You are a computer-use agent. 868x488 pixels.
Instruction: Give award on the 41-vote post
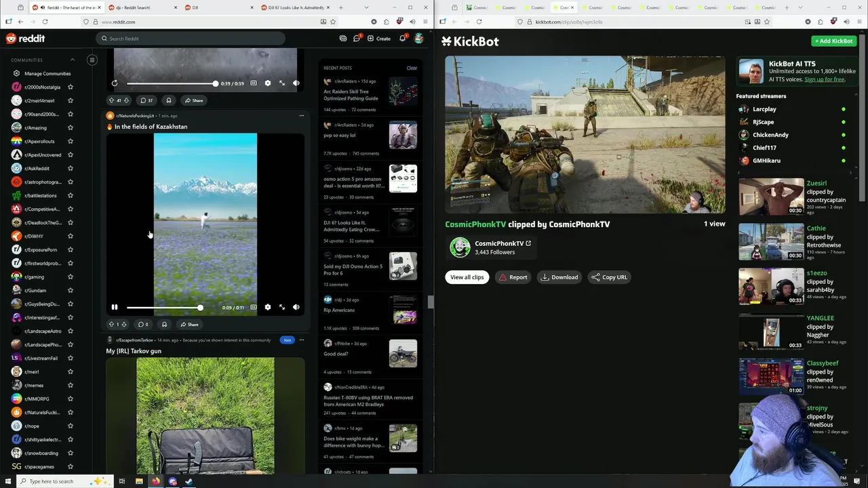tap(169, 100)
